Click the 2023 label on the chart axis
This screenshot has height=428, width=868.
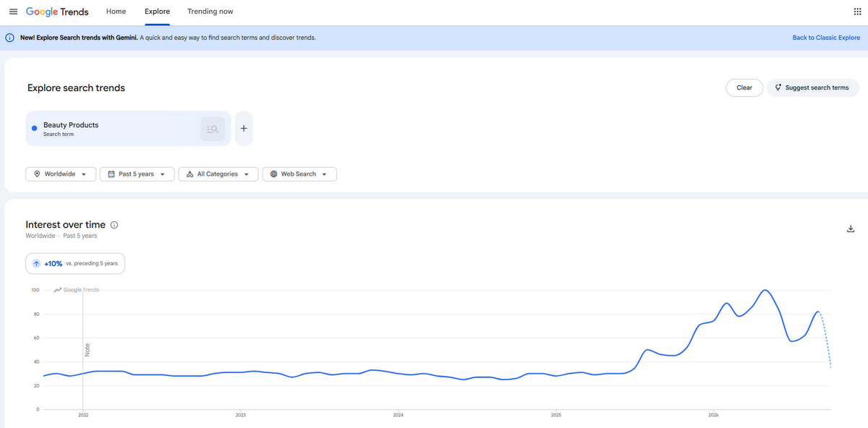[x=241, y=415]
